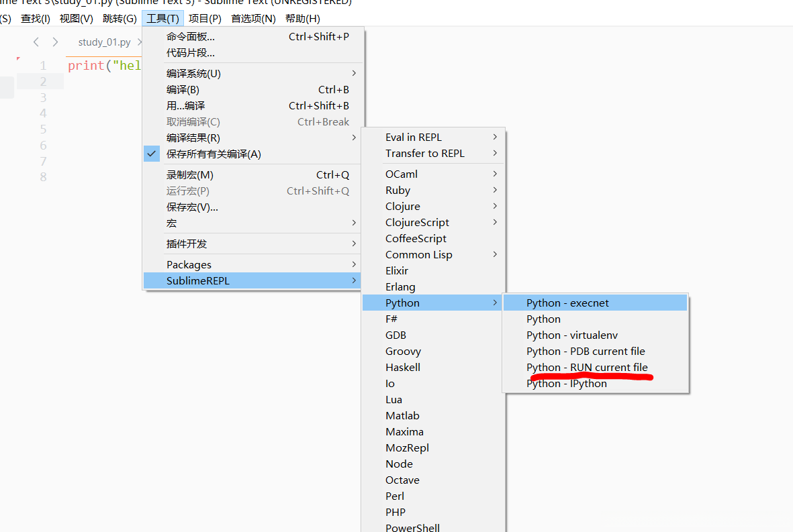Open 查找(I) menu

[36, 19]
